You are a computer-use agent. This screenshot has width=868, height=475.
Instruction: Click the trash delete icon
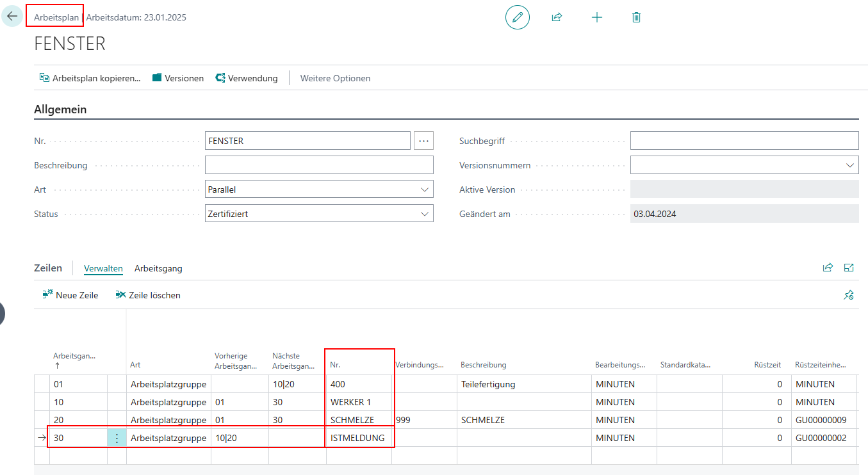click(636, 17)
